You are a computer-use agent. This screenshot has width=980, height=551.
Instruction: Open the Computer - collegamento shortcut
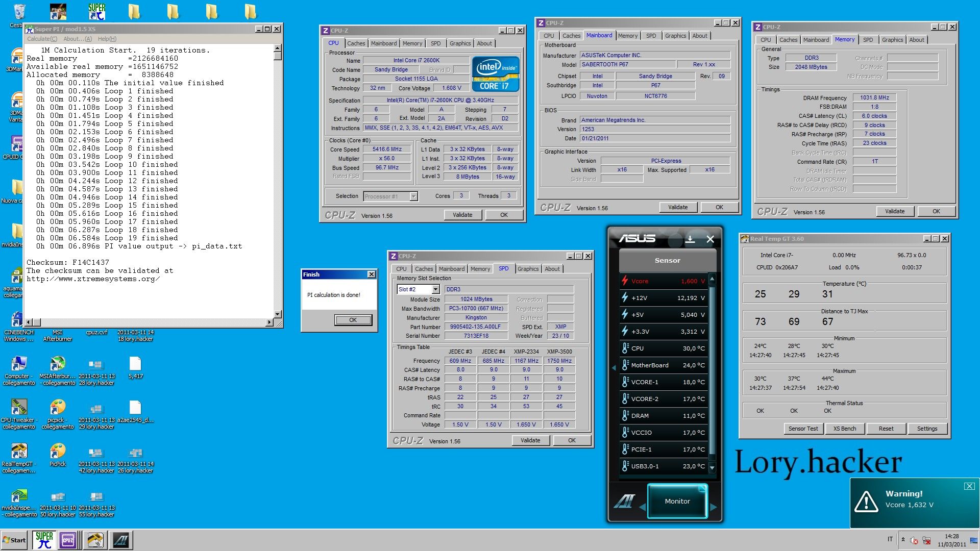point(19,370)
